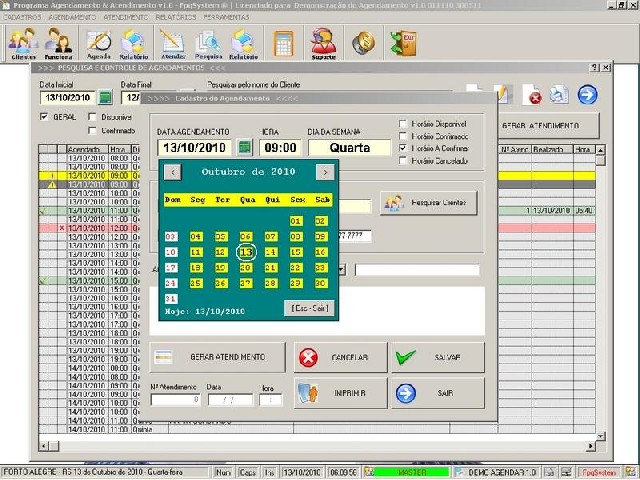Image resolution: width=640 pixels, height=480 pixels.
Task: Click the Nº Atendimento field
Action: click(x=175, y=399)
